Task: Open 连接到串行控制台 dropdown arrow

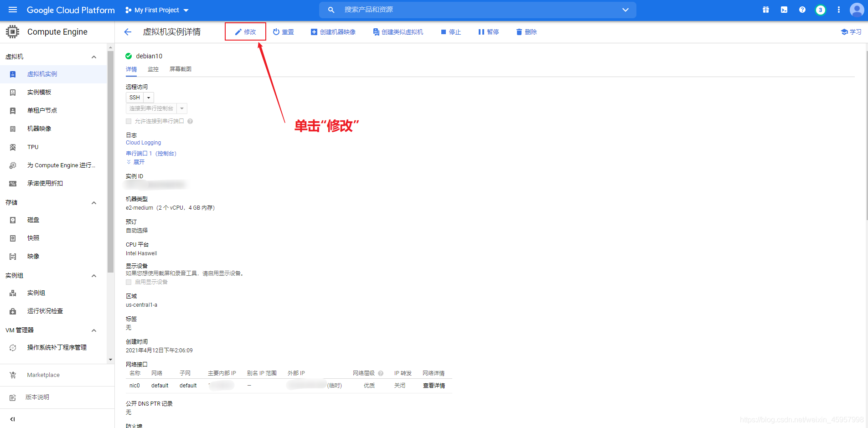Action: pos(182,108)
